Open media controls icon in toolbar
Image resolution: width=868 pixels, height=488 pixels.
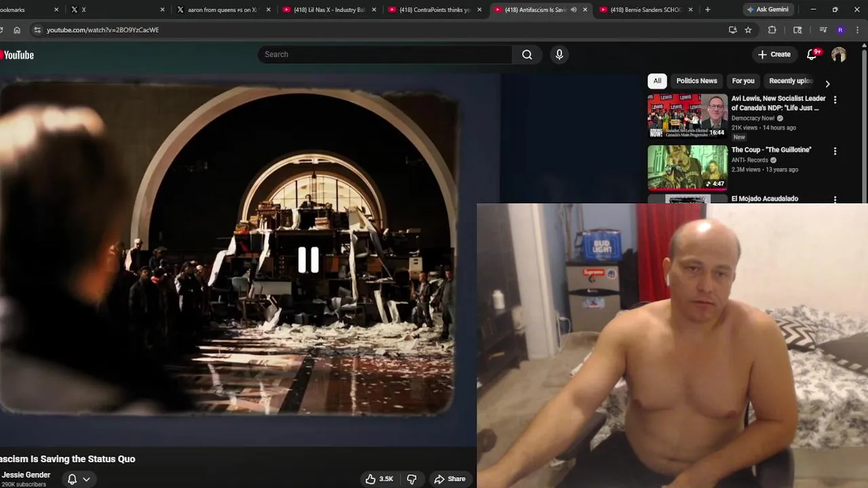click(x=823, y=30)
